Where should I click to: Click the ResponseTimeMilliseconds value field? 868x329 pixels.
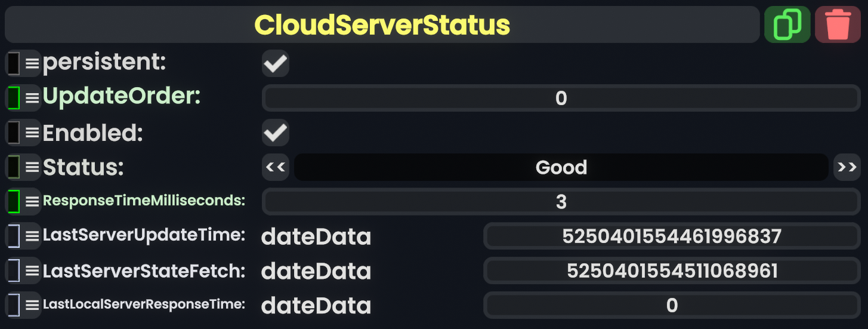click(561, 202)
